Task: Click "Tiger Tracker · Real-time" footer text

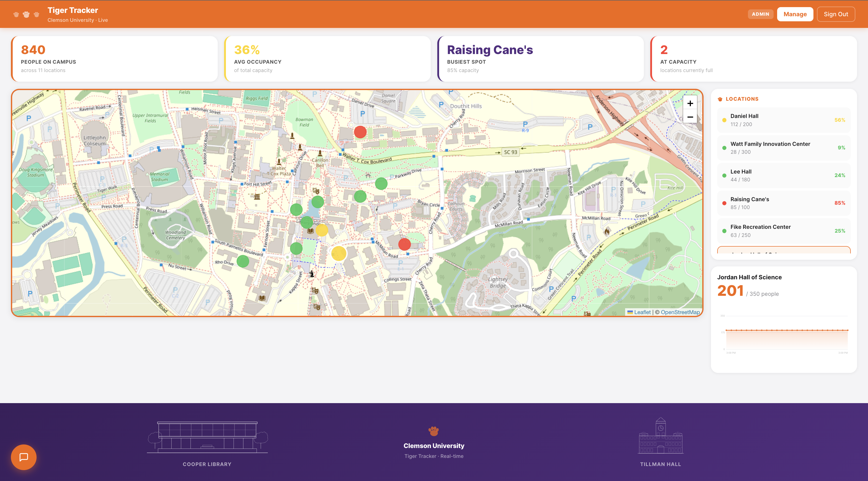Action: point(434,456)
